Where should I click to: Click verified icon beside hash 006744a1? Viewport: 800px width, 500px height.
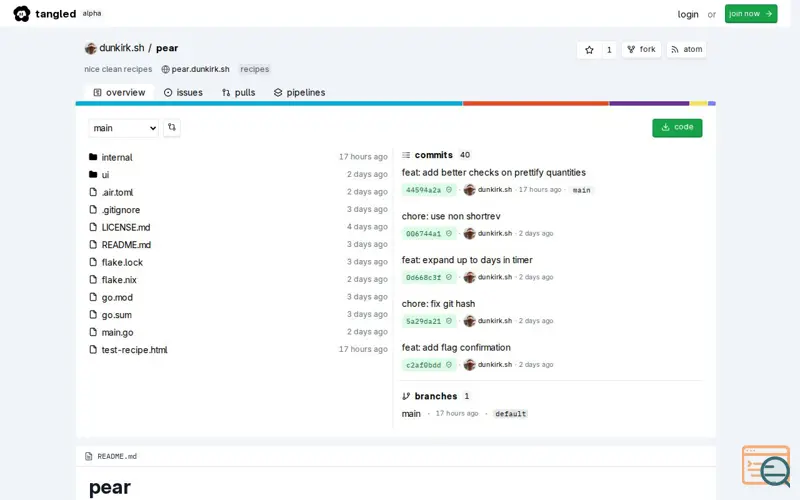click(449, 233)
